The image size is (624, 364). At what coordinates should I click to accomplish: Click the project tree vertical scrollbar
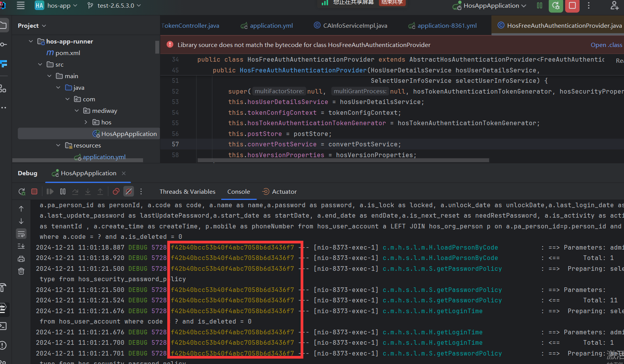coord(157,47)
